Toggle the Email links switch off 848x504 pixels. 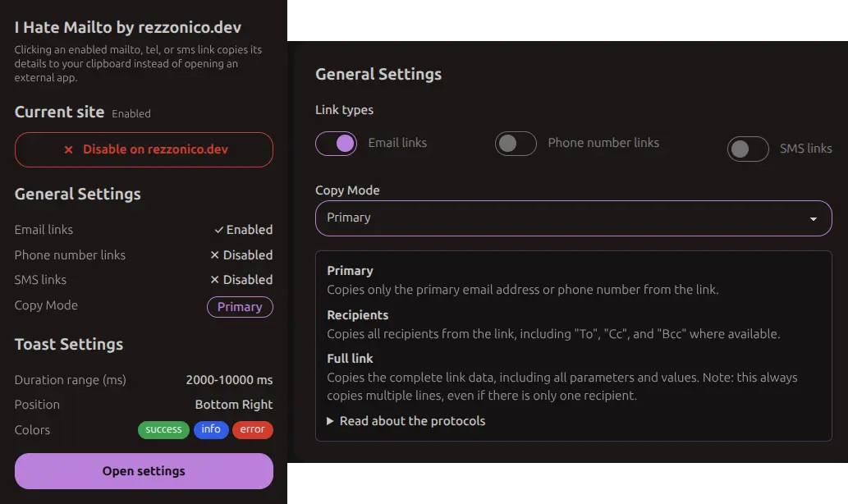coord(336,144)
